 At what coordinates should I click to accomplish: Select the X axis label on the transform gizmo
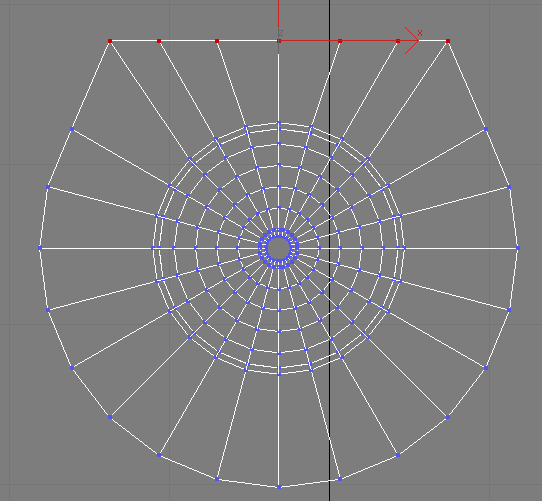click(x=420, y=33)
